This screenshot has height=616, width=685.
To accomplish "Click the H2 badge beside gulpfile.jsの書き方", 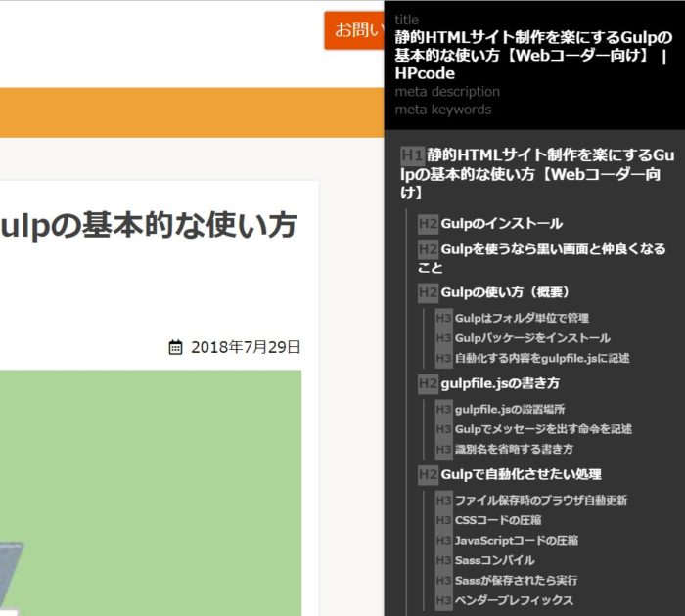I will click(428, 383).
